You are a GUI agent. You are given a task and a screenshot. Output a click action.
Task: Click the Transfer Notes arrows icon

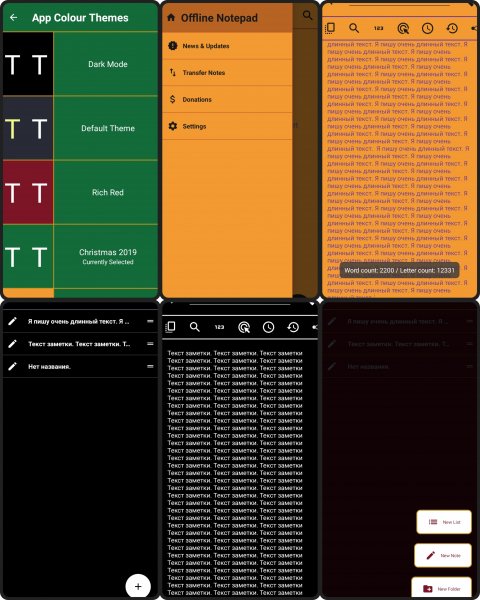[173, 72]
